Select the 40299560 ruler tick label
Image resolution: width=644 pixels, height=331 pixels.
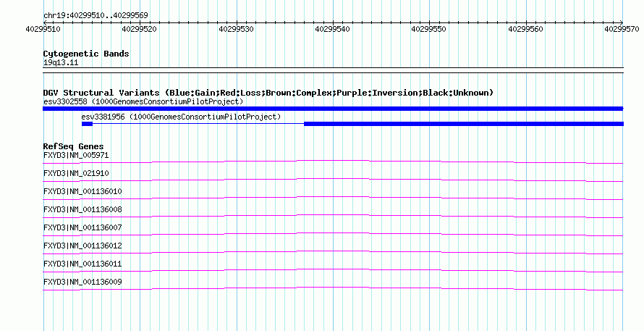(525, 29)
